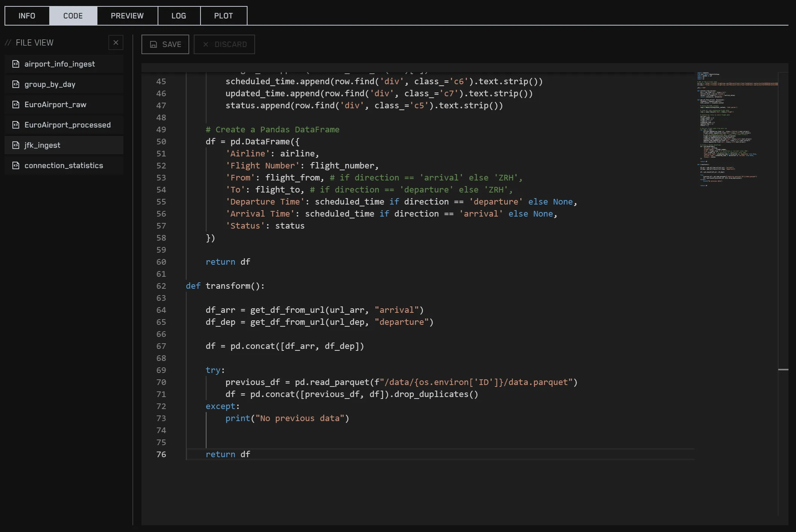Place cursor on 'def transform():' line
Screen dimensions: 796x532
[x=225, y=286]
